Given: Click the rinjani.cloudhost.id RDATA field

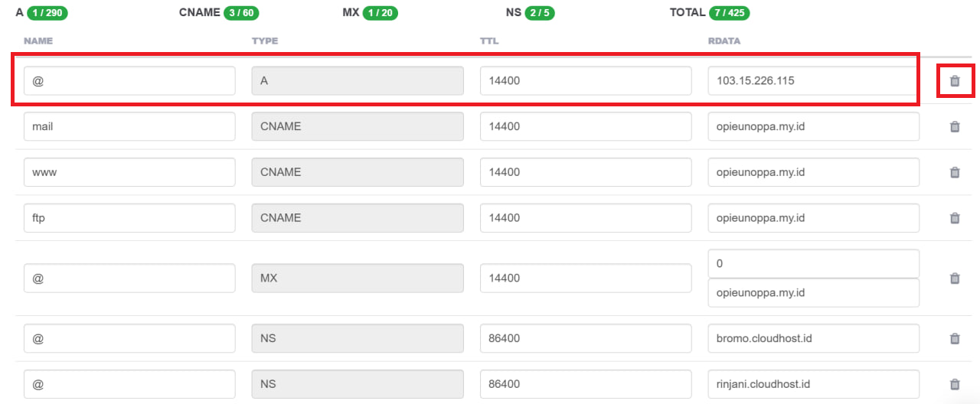Looking at the screenshot, I should point(814,384).
